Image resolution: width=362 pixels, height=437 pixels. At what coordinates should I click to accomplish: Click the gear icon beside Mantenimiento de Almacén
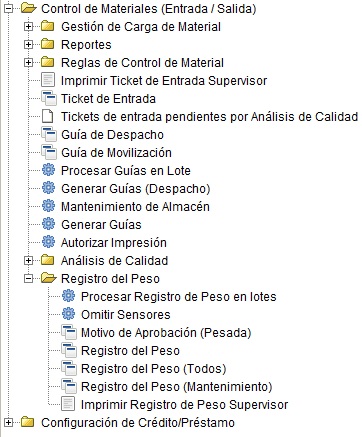[48, 206]
